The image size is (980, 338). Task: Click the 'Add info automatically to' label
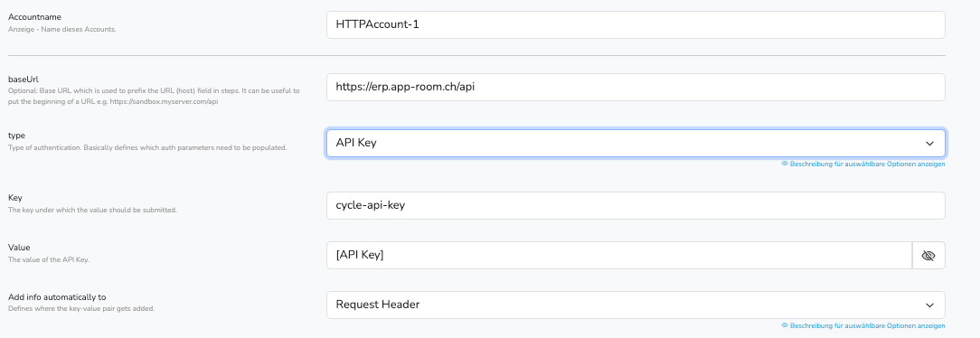pos(57,297)
